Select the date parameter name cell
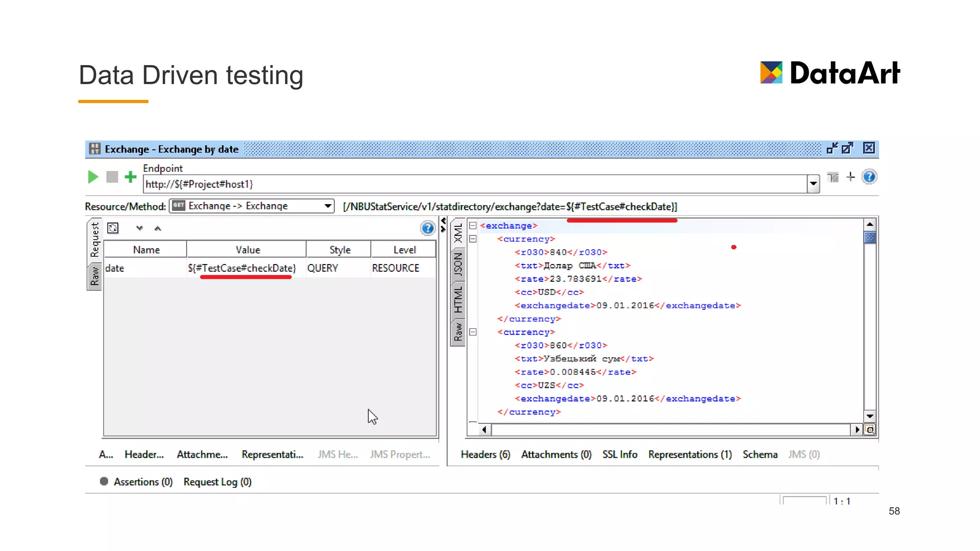The image size is (980, 551). coord(145,268)
